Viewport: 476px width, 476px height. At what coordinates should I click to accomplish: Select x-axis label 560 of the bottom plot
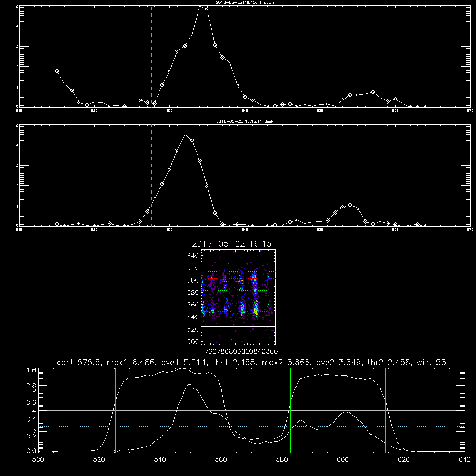pyautogui.click(x=221, y=459)
